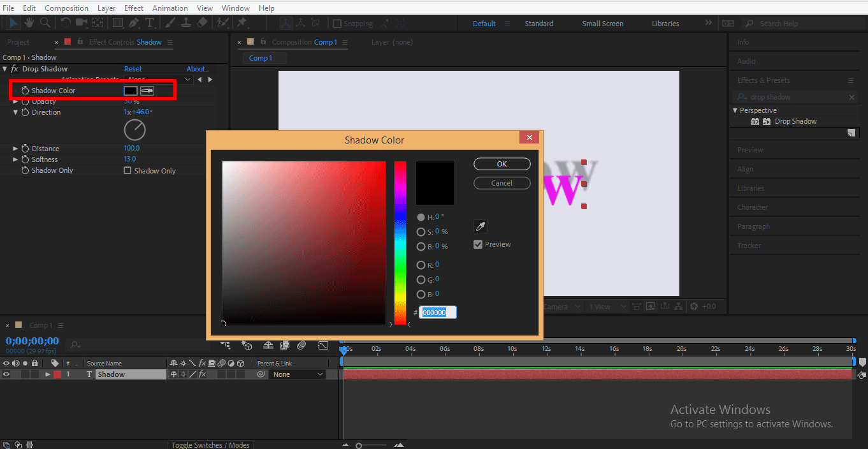Open the Composition menu

[x=67, y=8]
